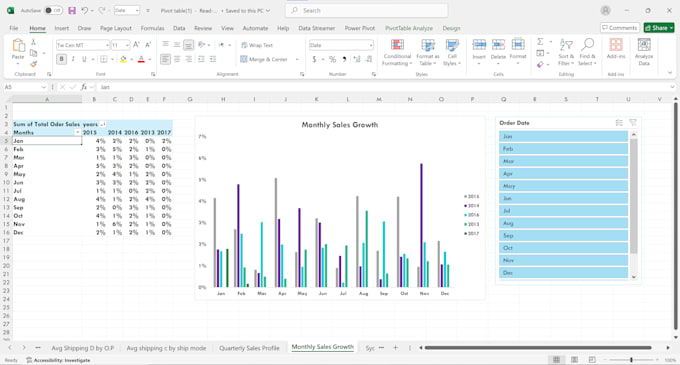Center text horizontally in cell
Viewport: 680px width, 365px height.
(177, 59)
